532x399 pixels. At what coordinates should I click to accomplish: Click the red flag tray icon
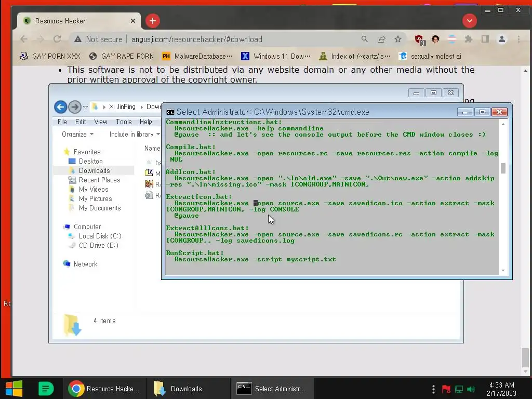[446, 389]
